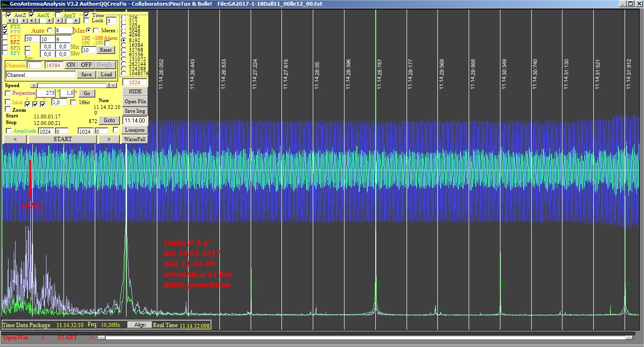Select the 16384 sample size radio

pos(124,45)
